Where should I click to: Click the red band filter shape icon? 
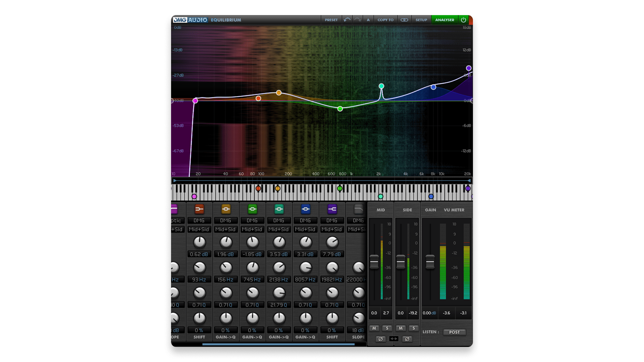tap(199, 209)
